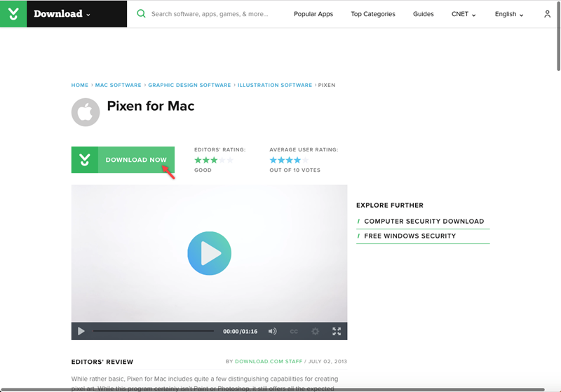
Task: Open MAC SOFTWARE breadcrumb link
Action: click(x=118, y=85)
